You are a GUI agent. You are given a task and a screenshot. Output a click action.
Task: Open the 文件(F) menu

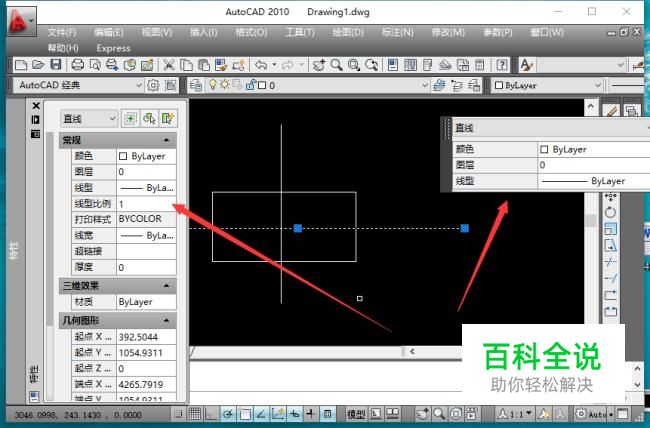(x=62, y=32)
